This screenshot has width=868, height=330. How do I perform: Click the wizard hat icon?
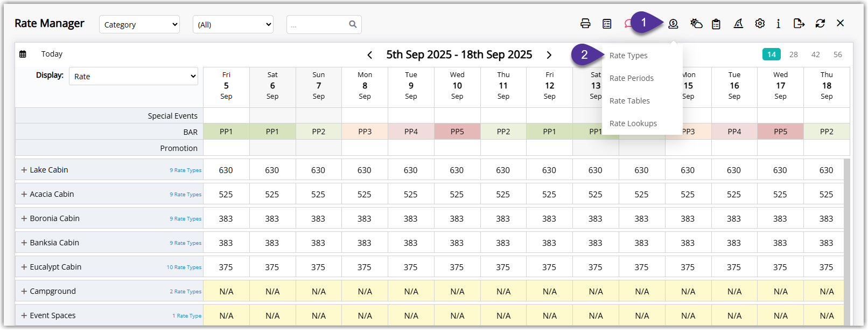(x=738, y=23)
